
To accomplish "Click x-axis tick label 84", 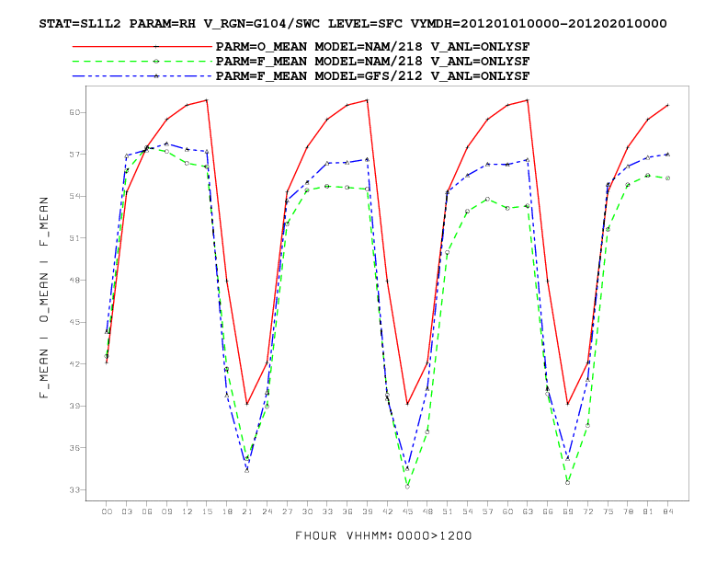I will point(667,511).
